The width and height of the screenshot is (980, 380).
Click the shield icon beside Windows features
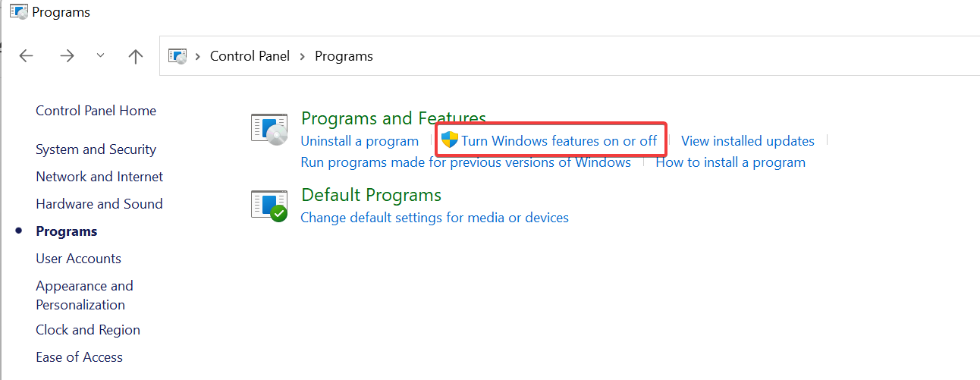450,140
